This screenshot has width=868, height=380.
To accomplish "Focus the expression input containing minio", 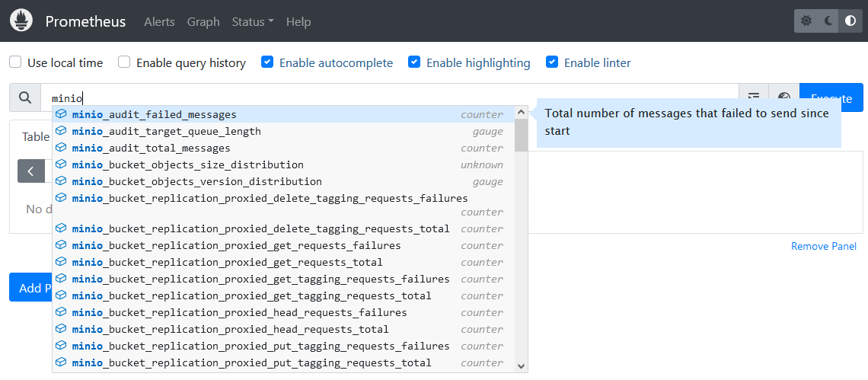I will coord(390,98).
